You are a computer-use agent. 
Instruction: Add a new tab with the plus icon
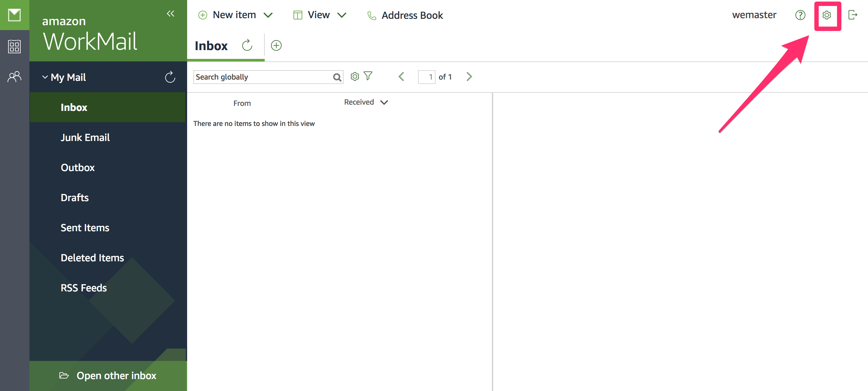(276, 45)
